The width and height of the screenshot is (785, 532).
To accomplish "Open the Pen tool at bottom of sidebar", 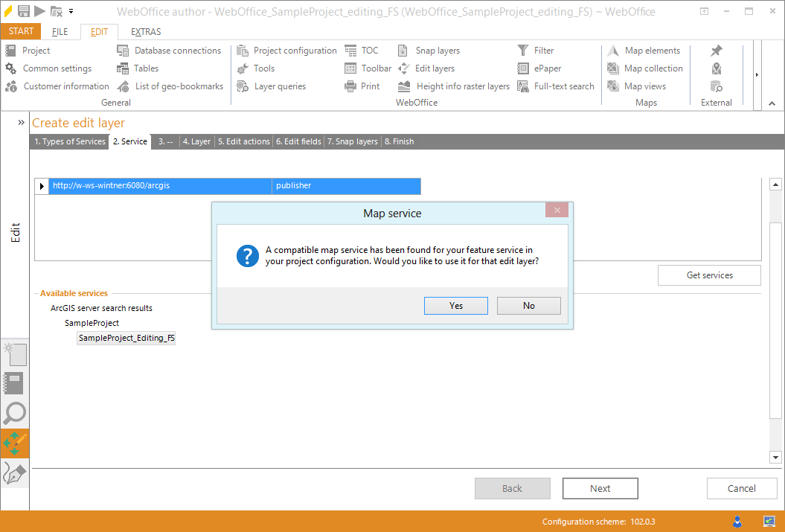I will tap(15, 472).
